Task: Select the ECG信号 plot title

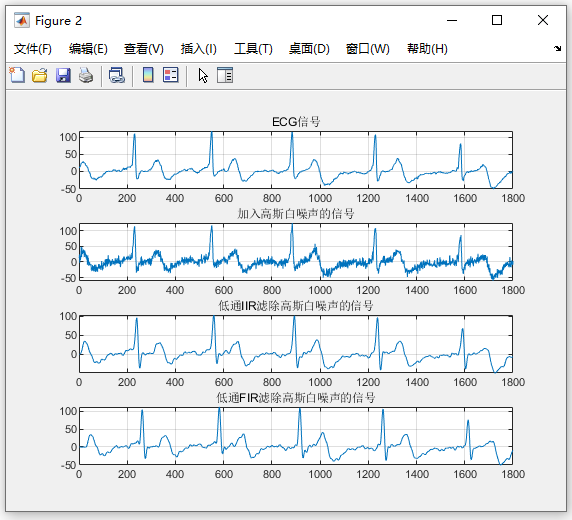Action: click(x=296, y=122)
